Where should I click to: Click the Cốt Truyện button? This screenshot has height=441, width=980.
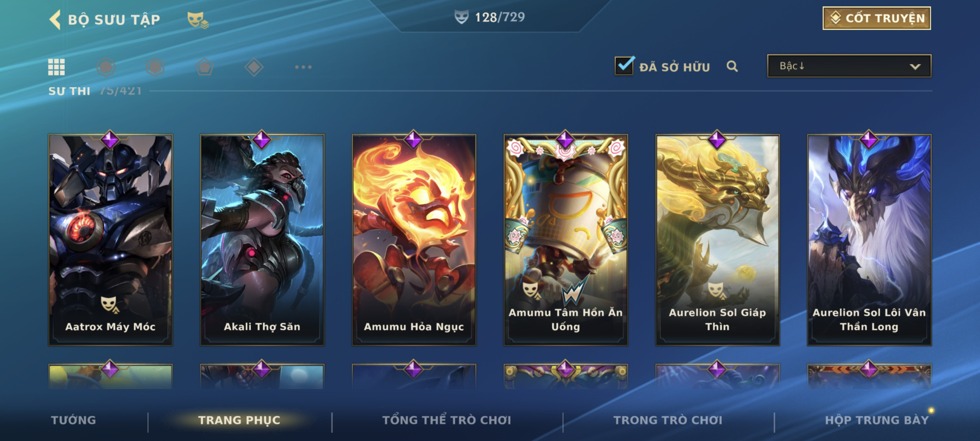coord(876,18)
